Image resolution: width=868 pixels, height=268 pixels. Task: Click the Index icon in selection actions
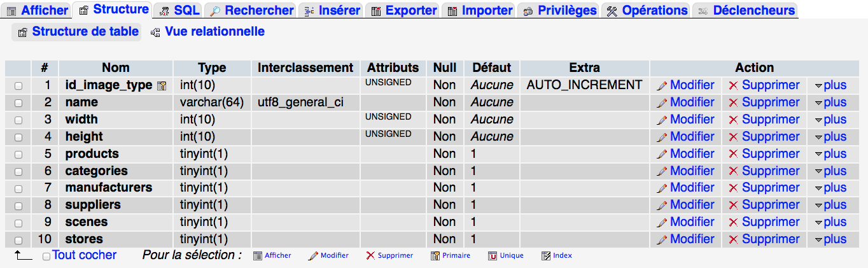tap(545, 256)
